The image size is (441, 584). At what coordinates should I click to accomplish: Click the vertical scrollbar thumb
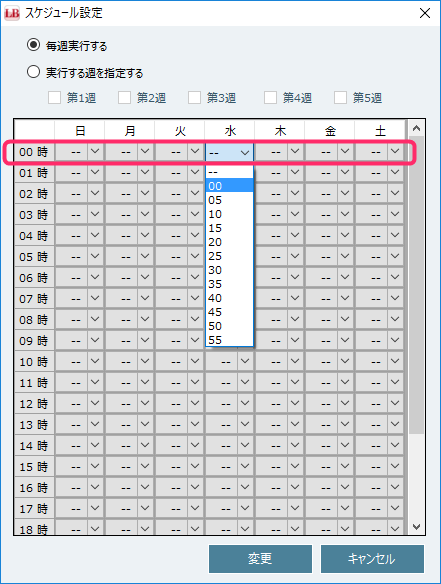click(416, 285)
